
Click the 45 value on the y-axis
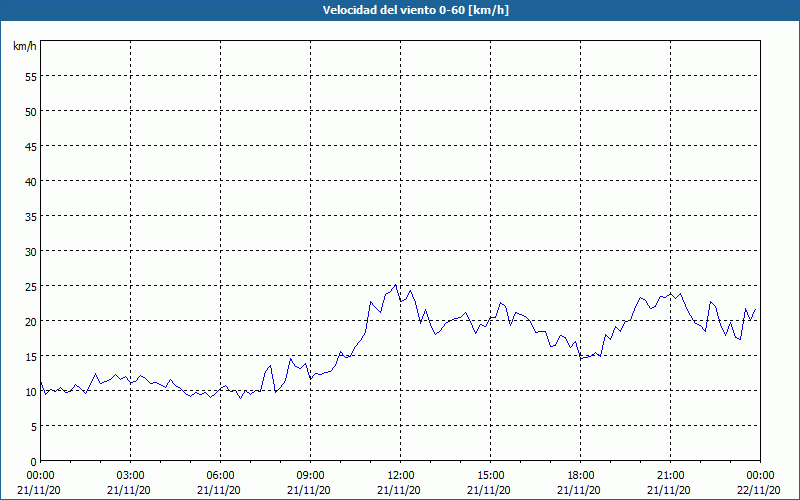tap(31, 146)
